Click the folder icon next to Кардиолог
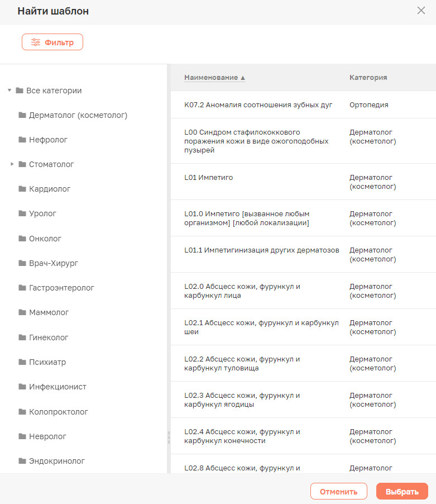 point(22,189)
